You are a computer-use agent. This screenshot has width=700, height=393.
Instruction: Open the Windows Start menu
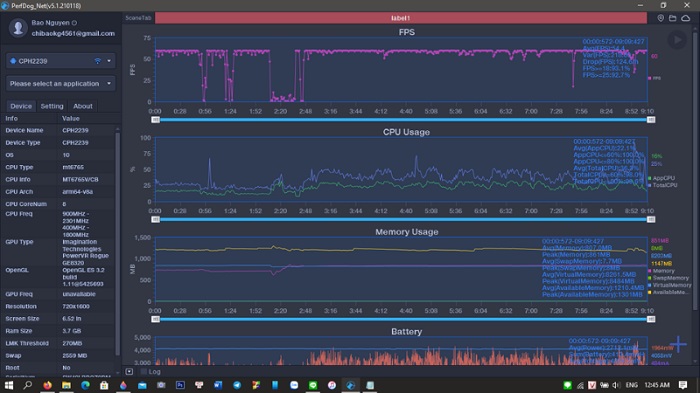(x=9, y=385)
